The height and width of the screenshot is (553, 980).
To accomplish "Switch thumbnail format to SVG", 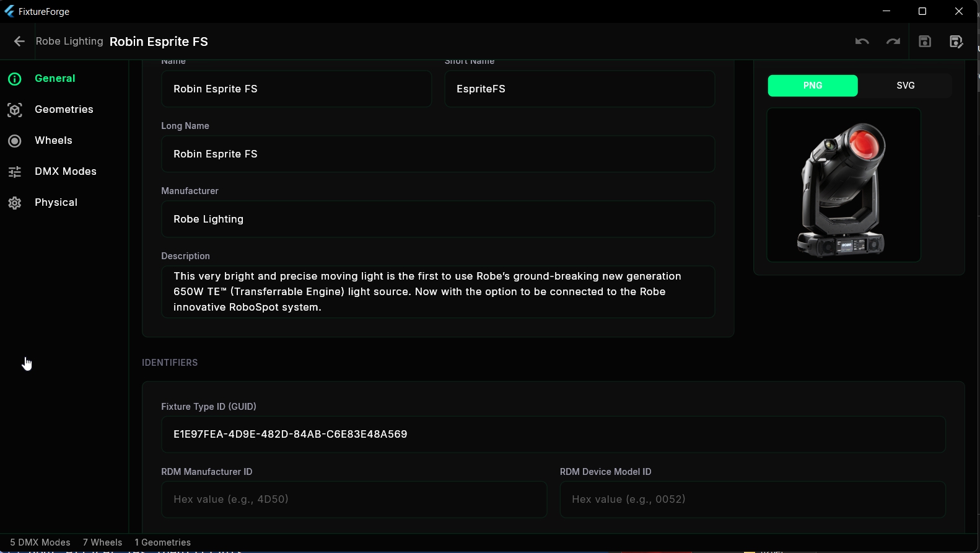I will [x=905, y=86].
